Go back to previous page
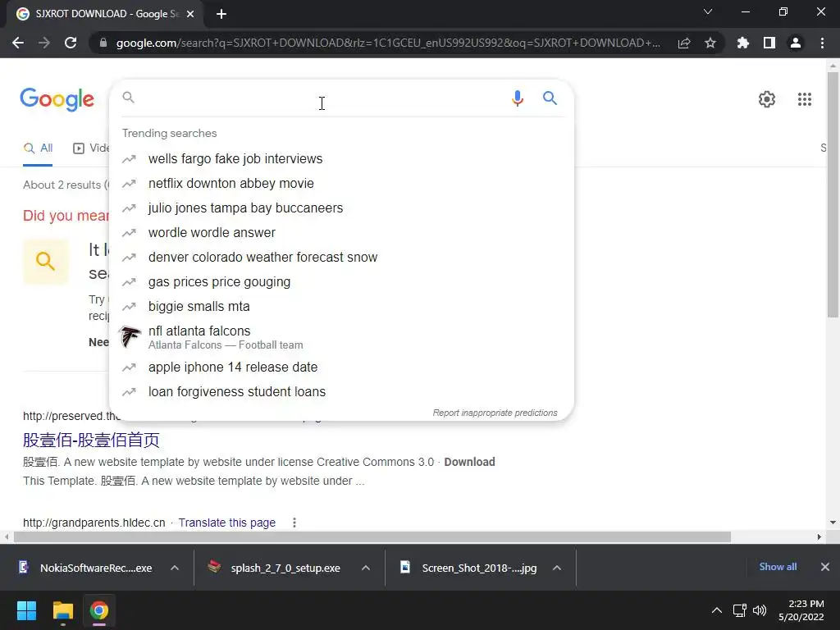This screenshot has height=630, width=840. tap(18, 43)
